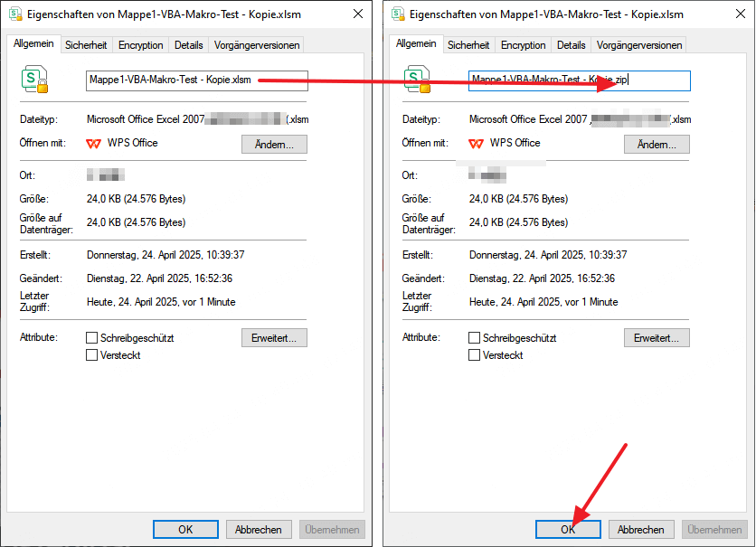The image size is (756, 547).
Task: Click Geändert date value in left dialog
Action: point(159,278)
